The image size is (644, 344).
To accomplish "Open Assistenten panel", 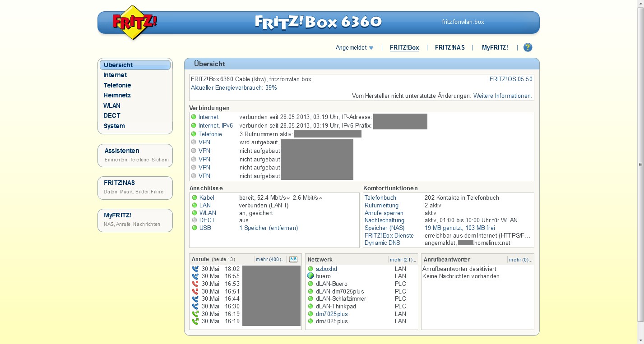I will click(135, 155).
